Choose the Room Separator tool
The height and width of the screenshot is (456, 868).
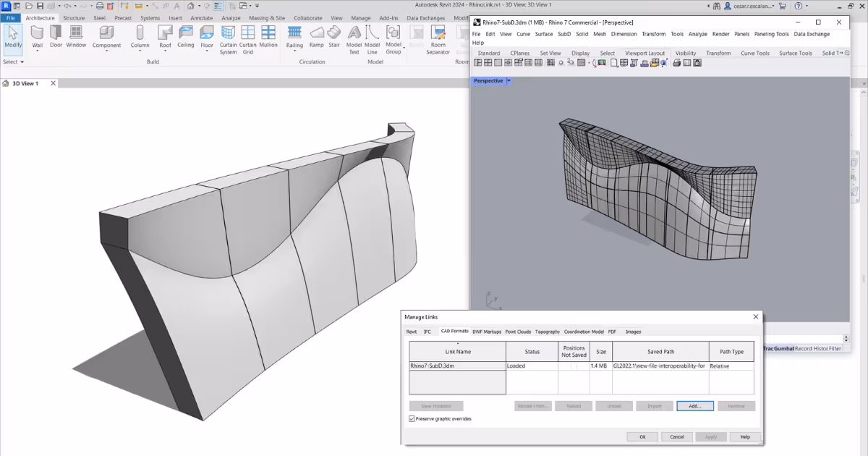tap(438, 40)
